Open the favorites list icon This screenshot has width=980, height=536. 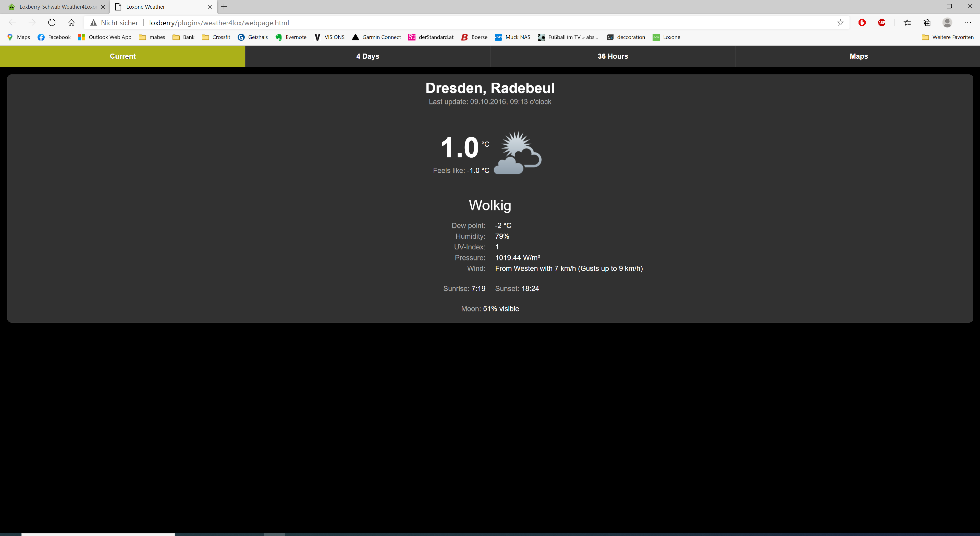(x=907, y=23)
